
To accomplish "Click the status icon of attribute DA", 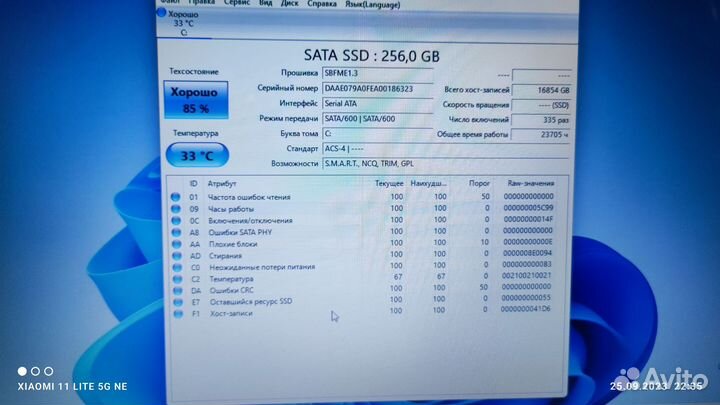I will [178, 291].
